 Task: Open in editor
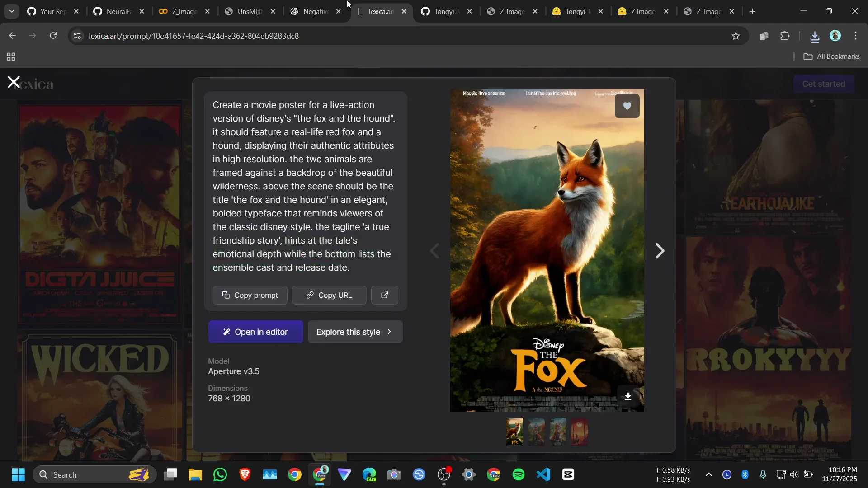[255, 332]
